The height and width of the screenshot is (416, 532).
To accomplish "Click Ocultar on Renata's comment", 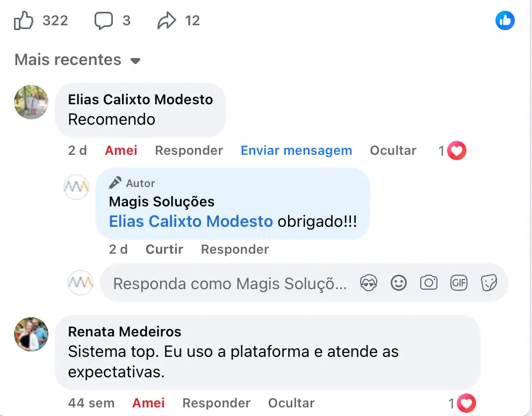I will pyautogui.click(x=291, y=403).
